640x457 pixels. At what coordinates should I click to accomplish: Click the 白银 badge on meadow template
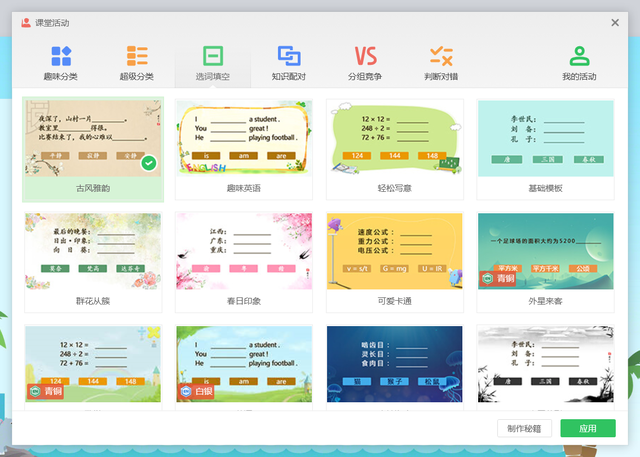tap(196, 391)
